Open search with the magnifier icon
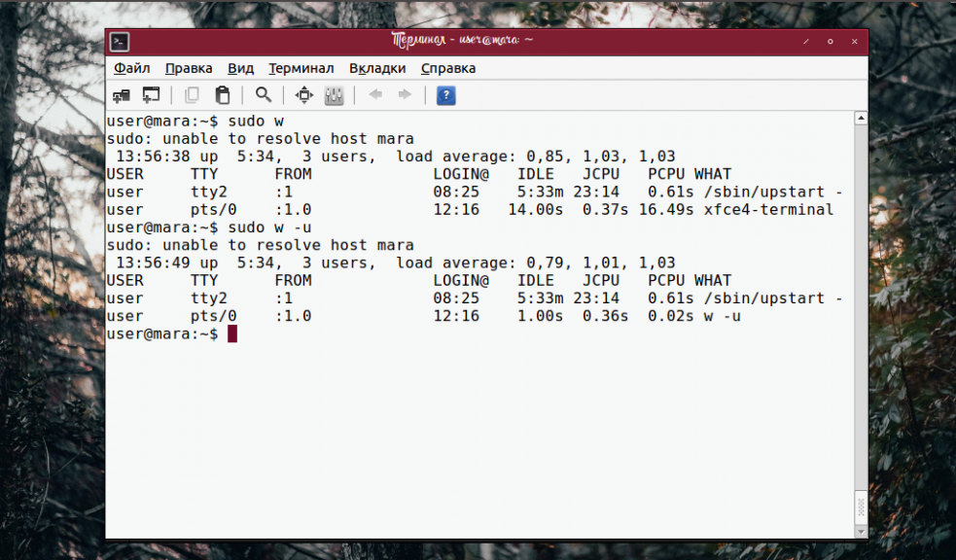 pyautogui.click(x=263, y=95)
